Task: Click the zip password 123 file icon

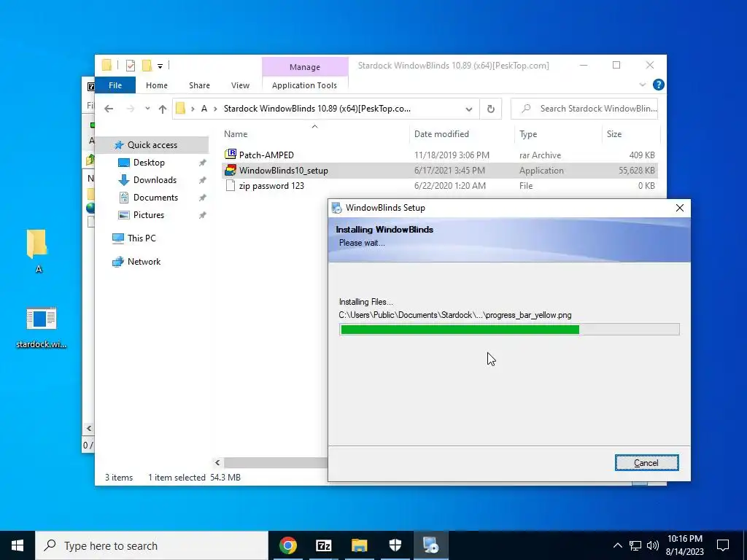Action: (x=231, y=186)
